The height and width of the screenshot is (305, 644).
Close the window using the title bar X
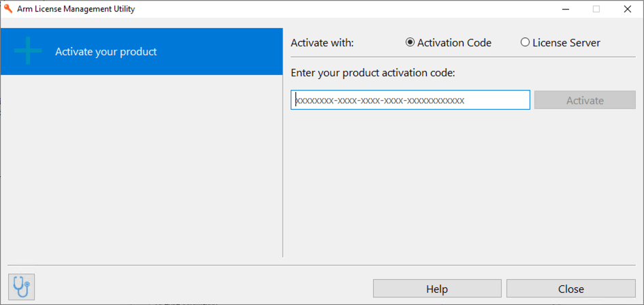click(x=628, y=10)
